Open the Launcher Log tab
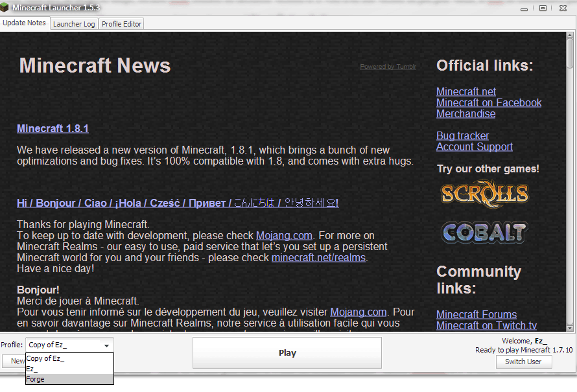 (x=74, y=24)
